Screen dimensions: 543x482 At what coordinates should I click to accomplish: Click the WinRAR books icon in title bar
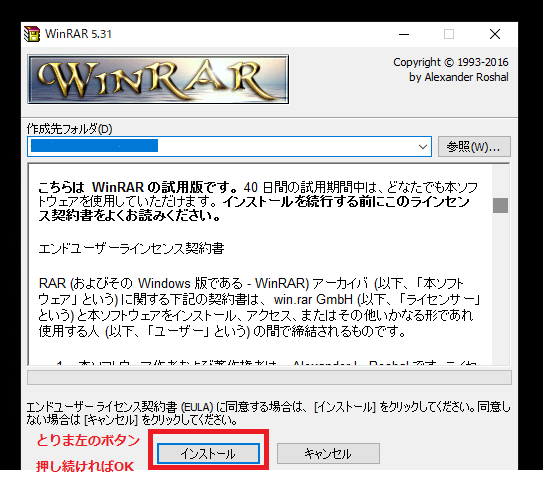pos(32,34)
